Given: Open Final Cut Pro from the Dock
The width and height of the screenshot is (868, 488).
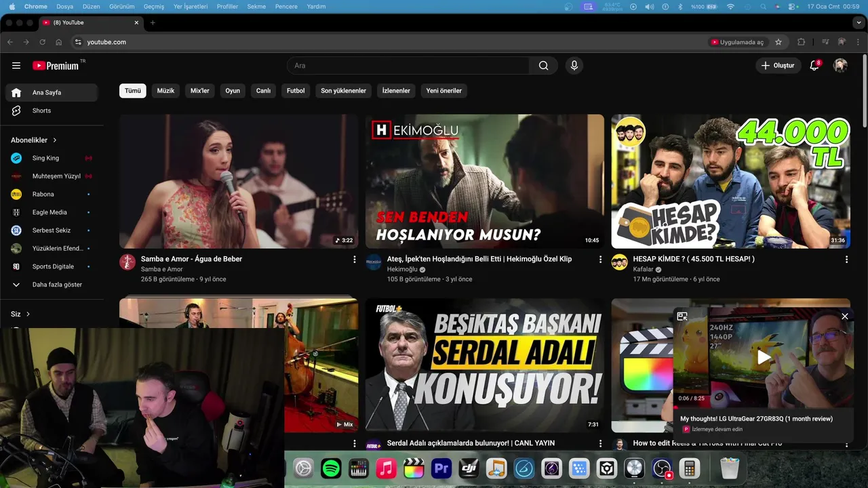Looking at the screenshot, I should pyautogui.click(x=414, y=468).
